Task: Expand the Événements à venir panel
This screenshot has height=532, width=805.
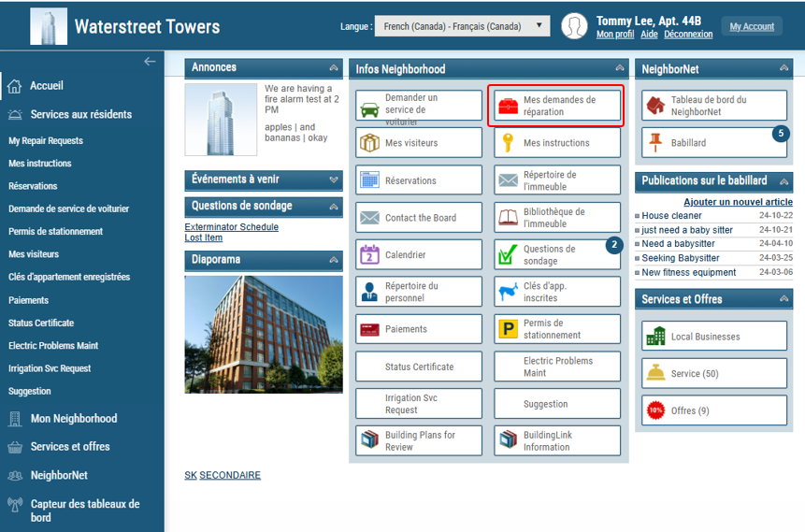Action: pyautogui.click(x=334, y=180)
